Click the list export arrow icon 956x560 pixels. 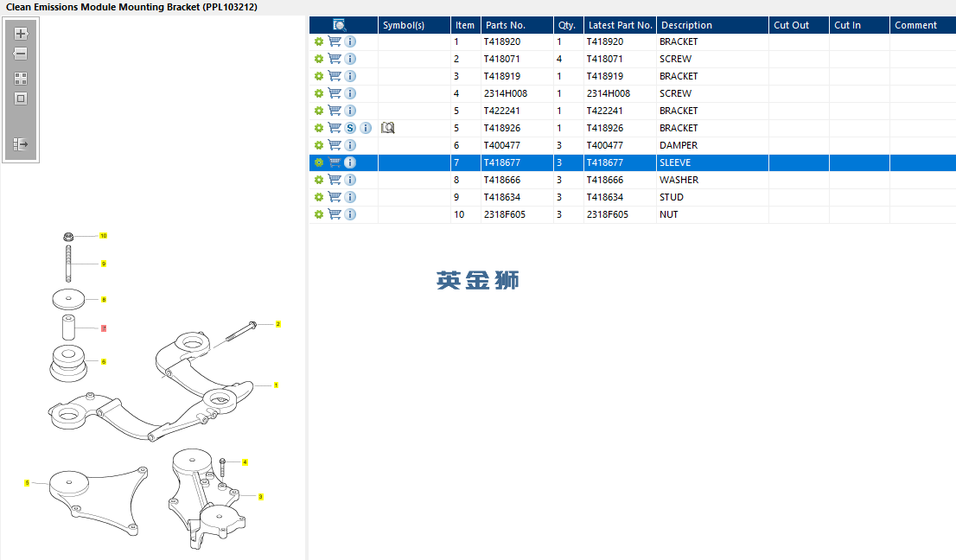(x=21, y=144)
